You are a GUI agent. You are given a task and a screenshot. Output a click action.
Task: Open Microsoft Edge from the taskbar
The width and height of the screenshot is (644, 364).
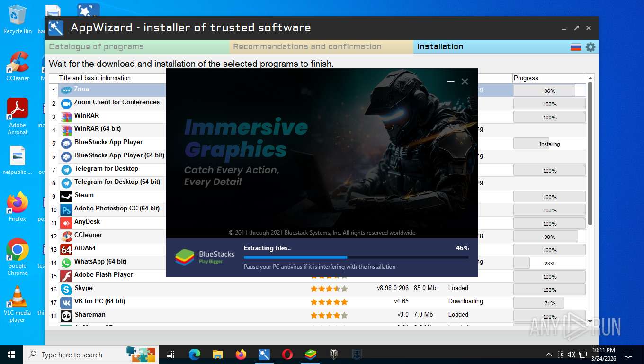click(195, 355)
